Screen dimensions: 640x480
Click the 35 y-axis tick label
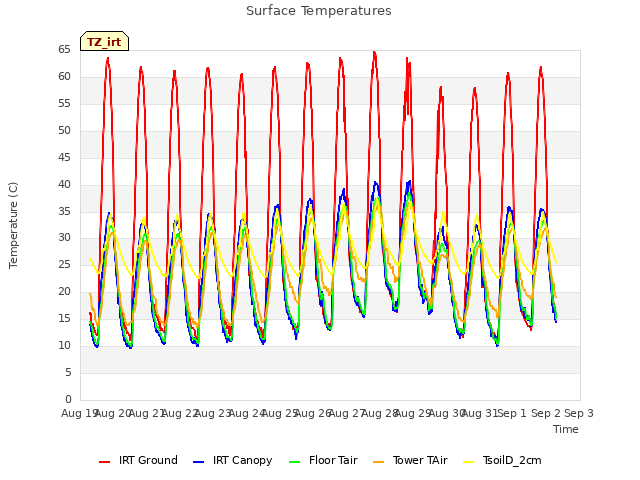pos(64,211)
